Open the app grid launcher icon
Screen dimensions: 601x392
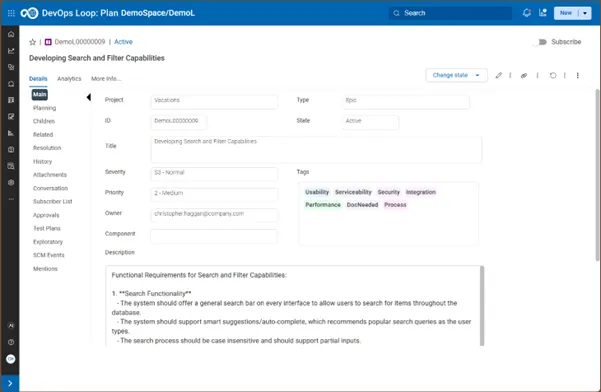pyautogui.click(x=11, y=13)
